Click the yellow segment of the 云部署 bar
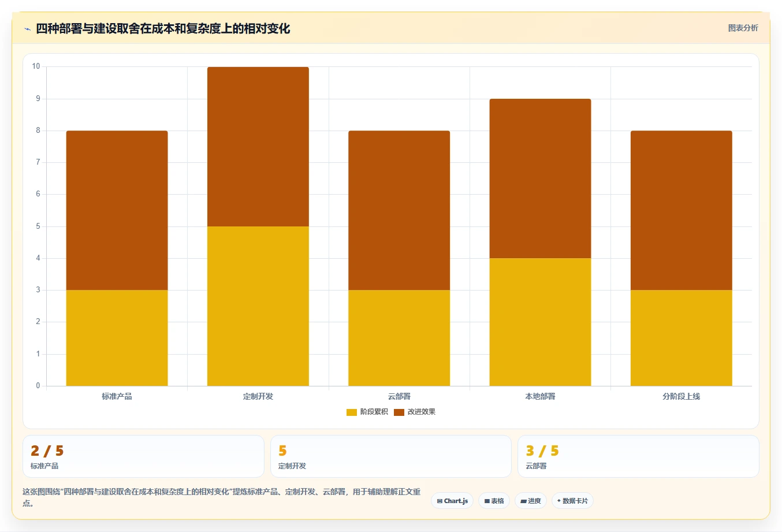The image size is (782, 532). click(399, 338)
